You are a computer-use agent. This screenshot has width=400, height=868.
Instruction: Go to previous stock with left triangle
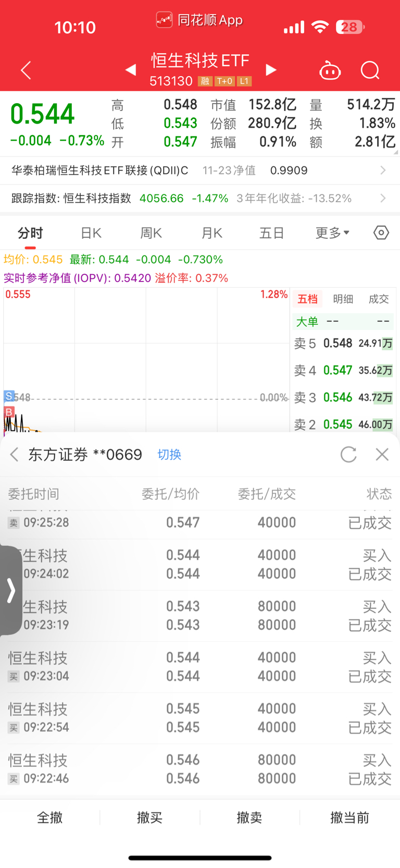click(131, 69)
